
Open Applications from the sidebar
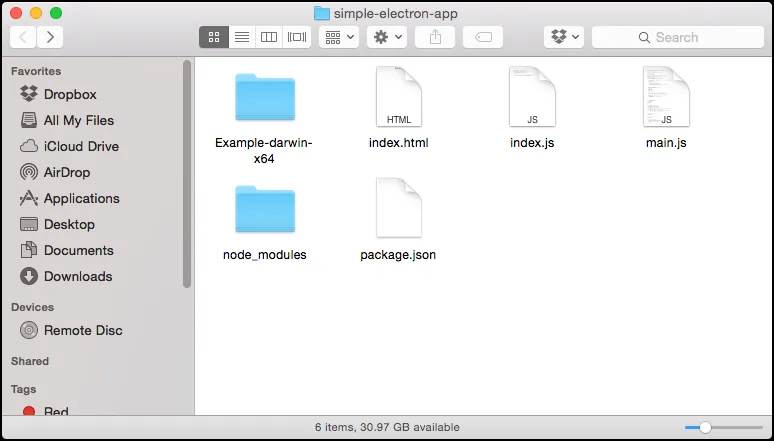(x=70, y=199)
